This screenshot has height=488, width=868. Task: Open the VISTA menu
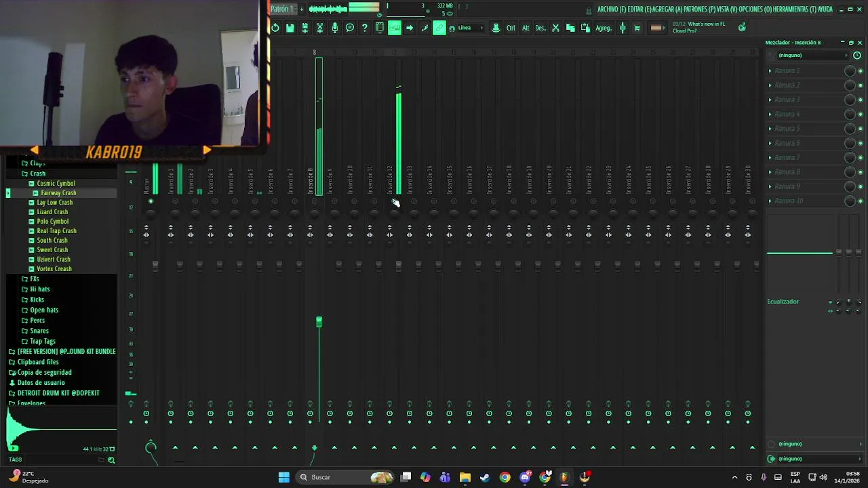pos(728,9)
